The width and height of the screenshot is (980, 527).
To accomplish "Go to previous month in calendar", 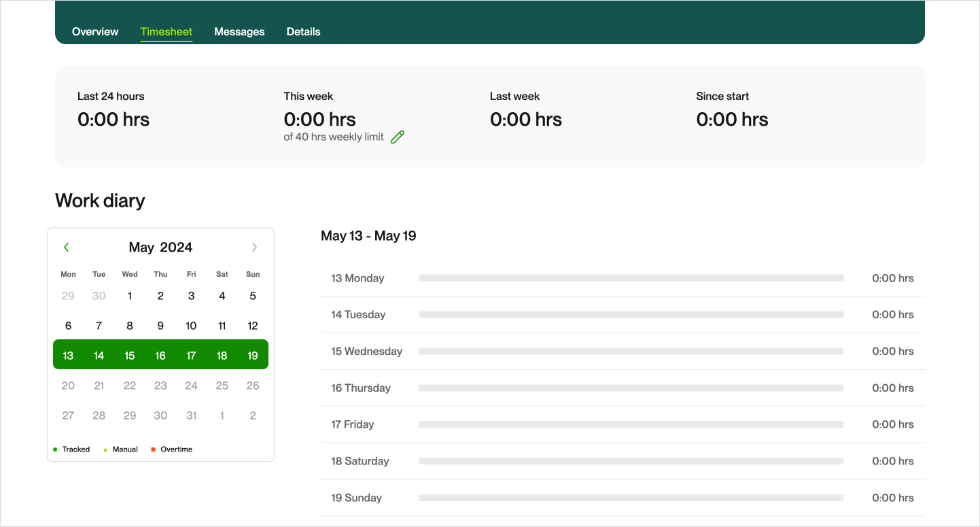I will [x=67, y=248].
